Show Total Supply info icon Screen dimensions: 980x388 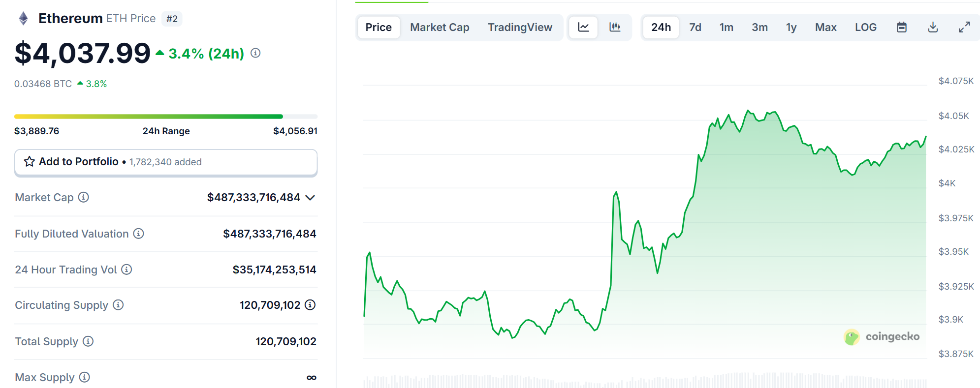88,341
